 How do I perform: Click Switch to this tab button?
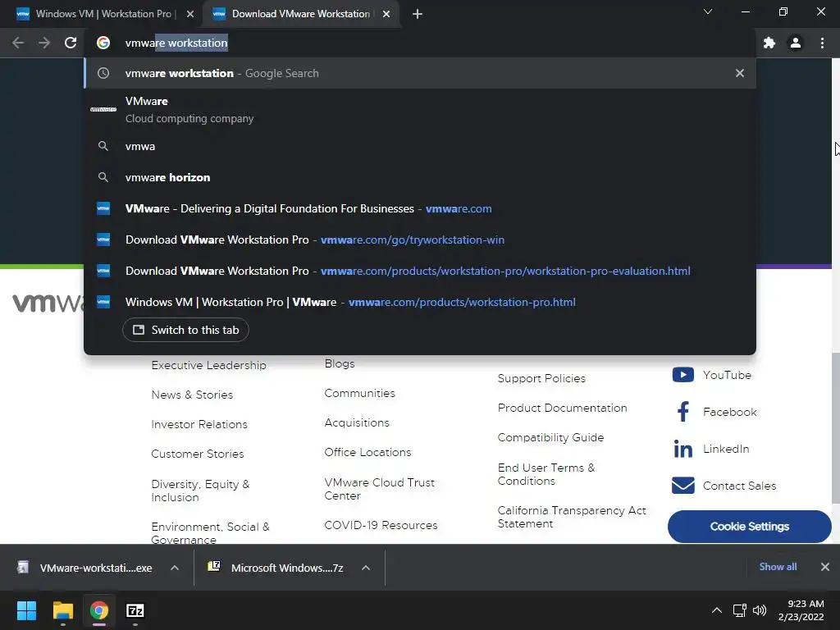click(x=185, y=330)
